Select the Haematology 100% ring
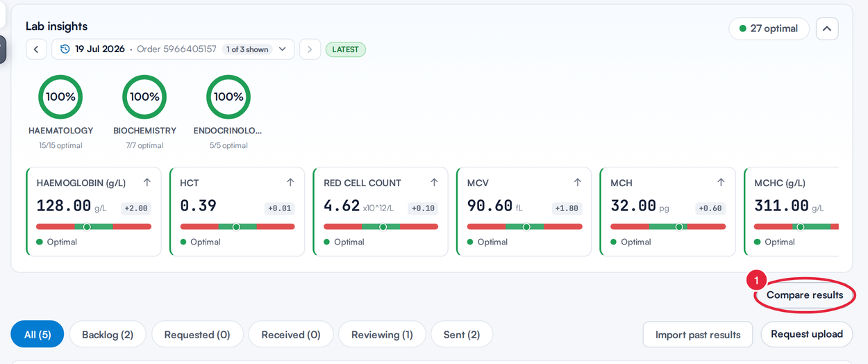 60,97
